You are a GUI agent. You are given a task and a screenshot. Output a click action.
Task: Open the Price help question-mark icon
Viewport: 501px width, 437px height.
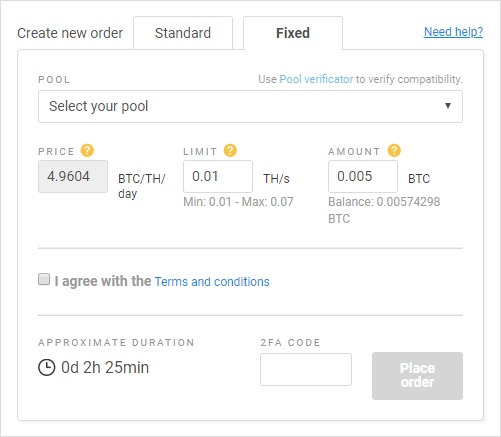(x=87, y=151)
